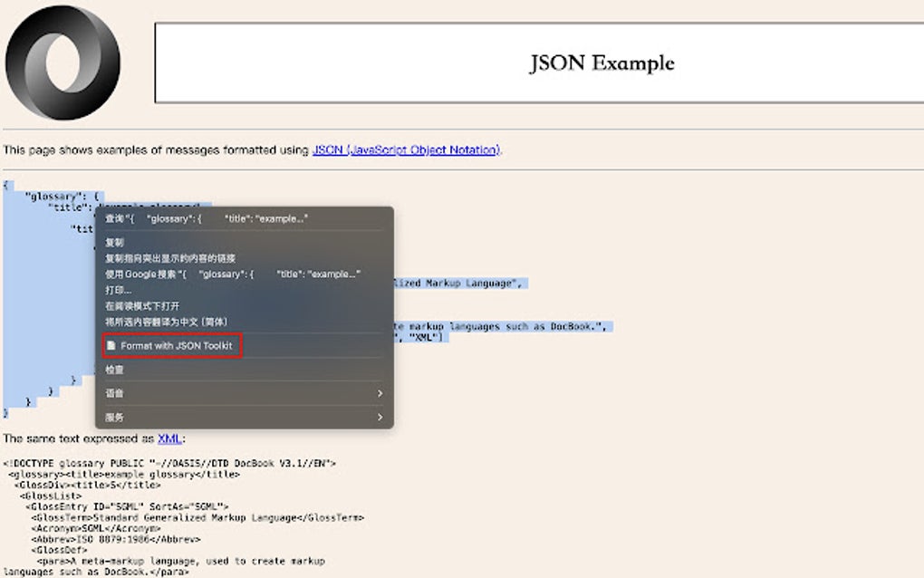
Task: Click the XML hyperlink
Action: [169, 438]
